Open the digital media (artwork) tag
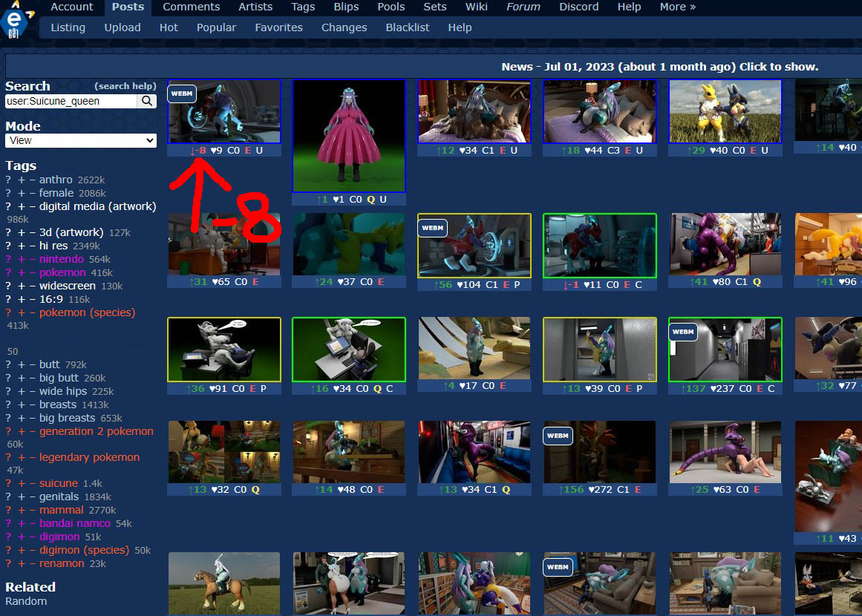Screen dimensions: 862x616 pyautogui.click(x=97, y=206)
